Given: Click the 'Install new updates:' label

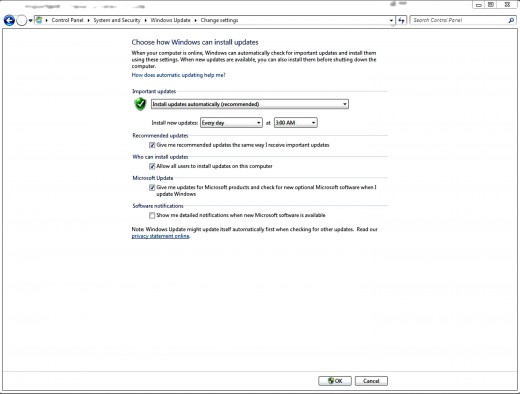Looking at the screenshot, I should [175, 123].
